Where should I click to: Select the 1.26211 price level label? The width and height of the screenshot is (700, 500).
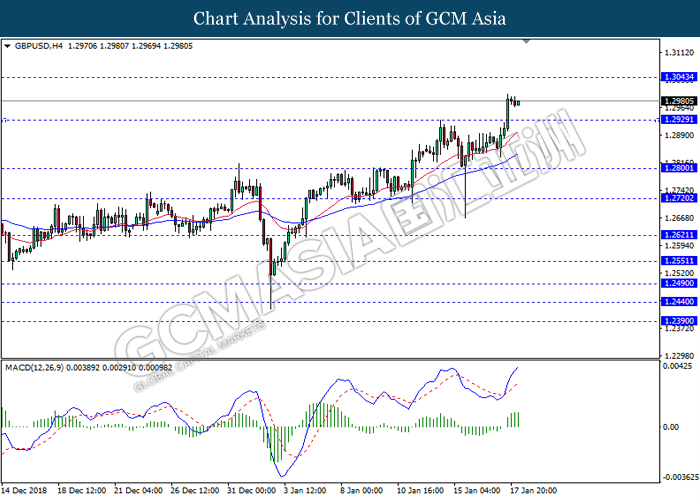679,235
